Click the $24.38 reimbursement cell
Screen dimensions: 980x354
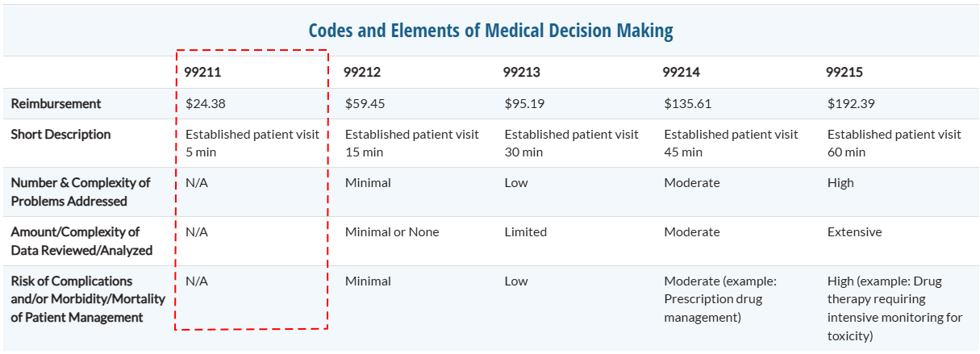(206, 103)
